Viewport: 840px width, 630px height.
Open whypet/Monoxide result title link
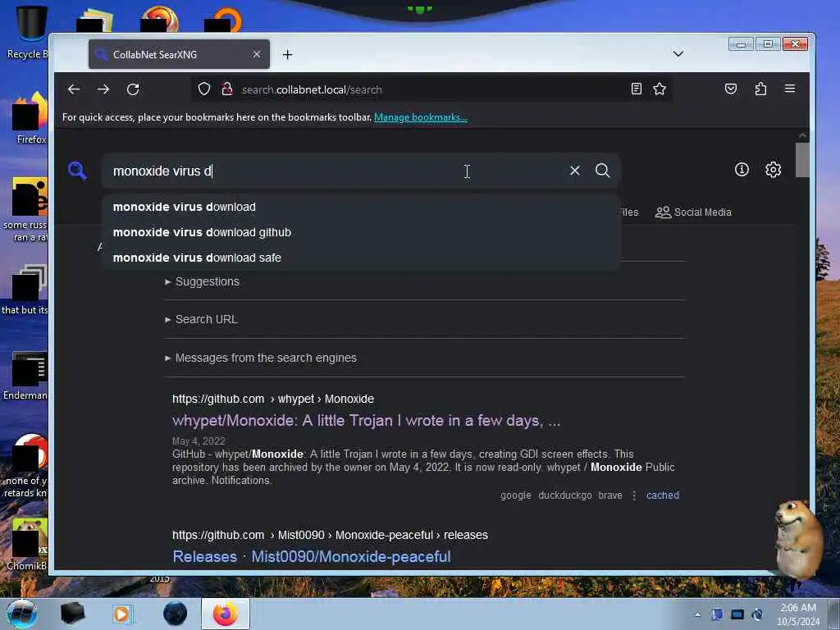[x=367, y=421]
